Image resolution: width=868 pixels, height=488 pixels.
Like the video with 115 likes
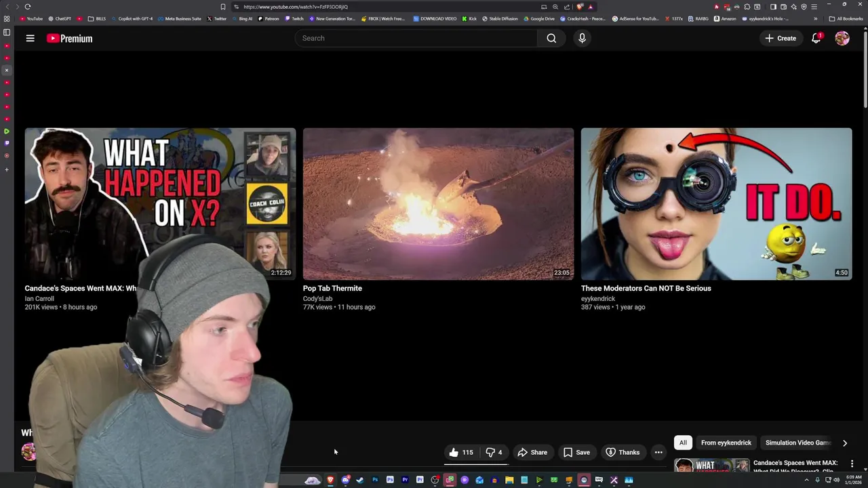pos(461,452)
